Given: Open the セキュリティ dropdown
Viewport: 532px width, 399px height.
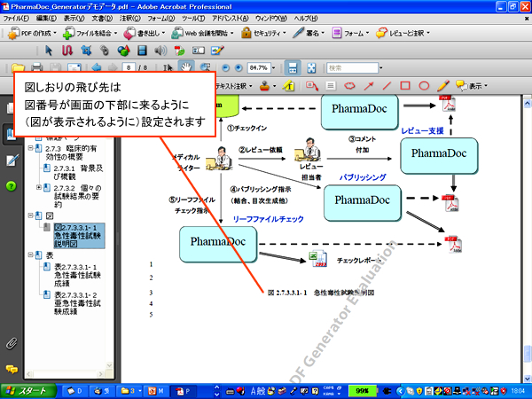Looking at the screenshot, I should [263, 33].
